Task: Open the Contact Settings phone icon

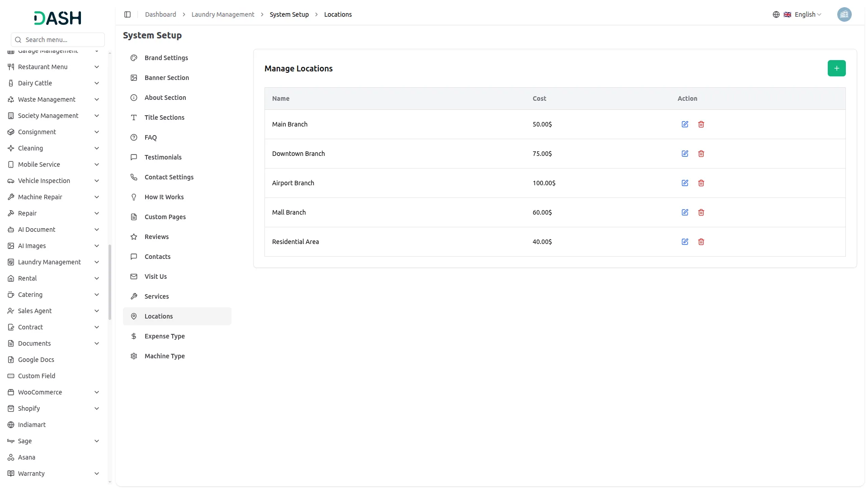Action: tap(133, 177)
